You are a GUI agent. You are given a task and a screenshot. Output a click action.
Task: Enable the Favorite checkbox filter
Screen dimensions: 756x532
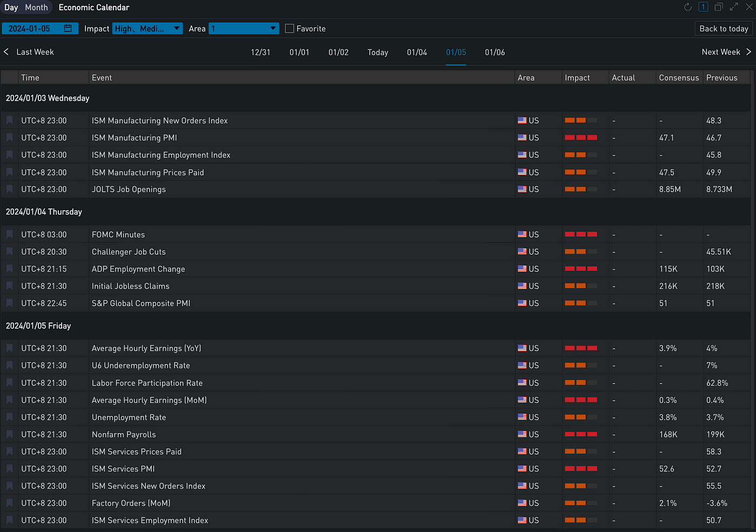(x=289, y=29)
